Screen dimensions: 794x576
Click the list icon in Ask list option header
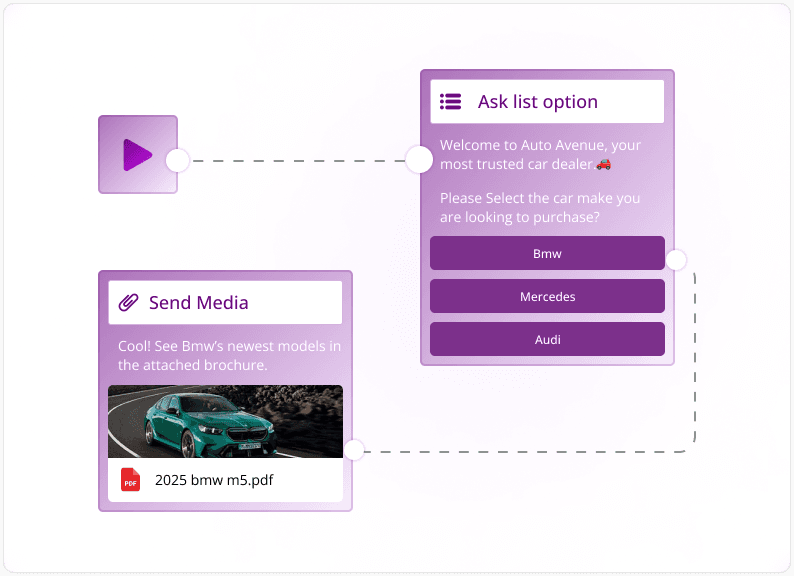tap(450, 101)
